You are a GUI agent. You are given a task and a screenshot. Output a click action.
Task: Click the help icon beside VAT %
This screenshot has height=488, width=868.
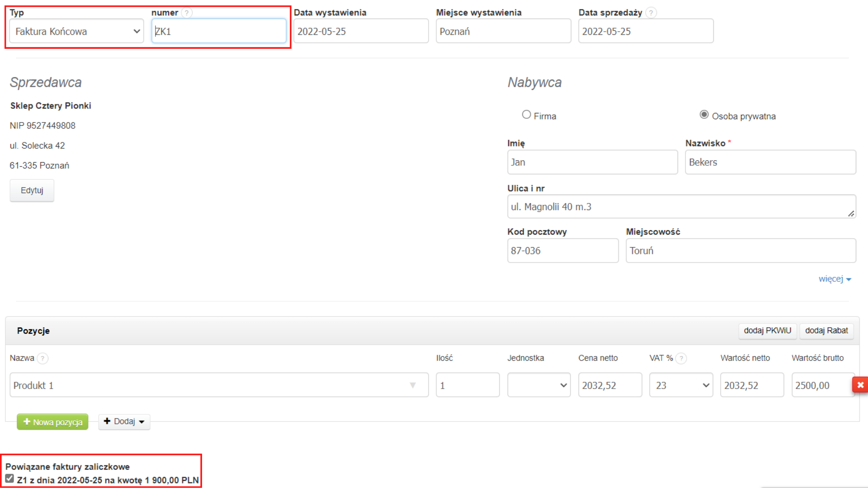point(681,358)
